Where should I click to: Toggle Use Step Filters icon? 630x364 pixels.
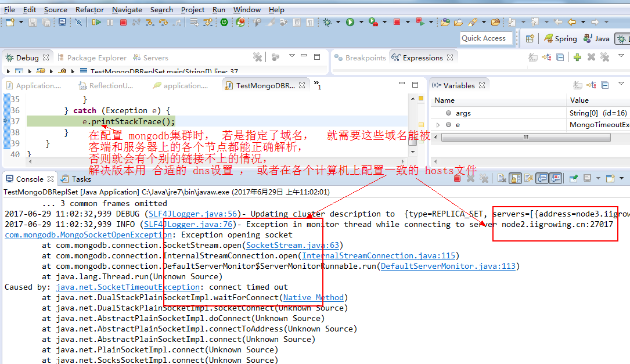tap(208, 23)
